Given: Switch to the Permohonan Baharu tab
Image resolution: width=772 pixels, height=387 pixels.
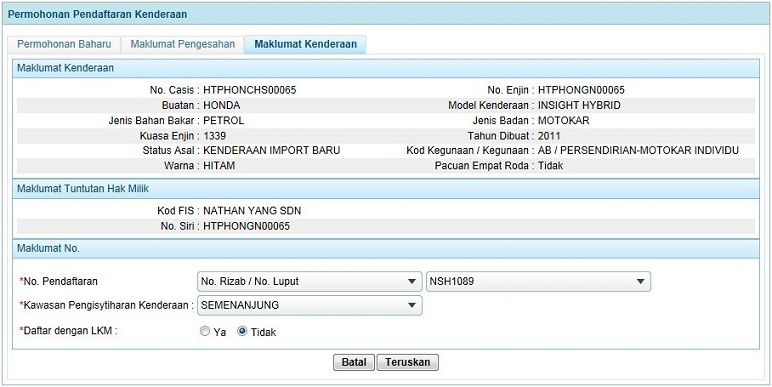Looking at the screenshot, I should click(64, 44).
